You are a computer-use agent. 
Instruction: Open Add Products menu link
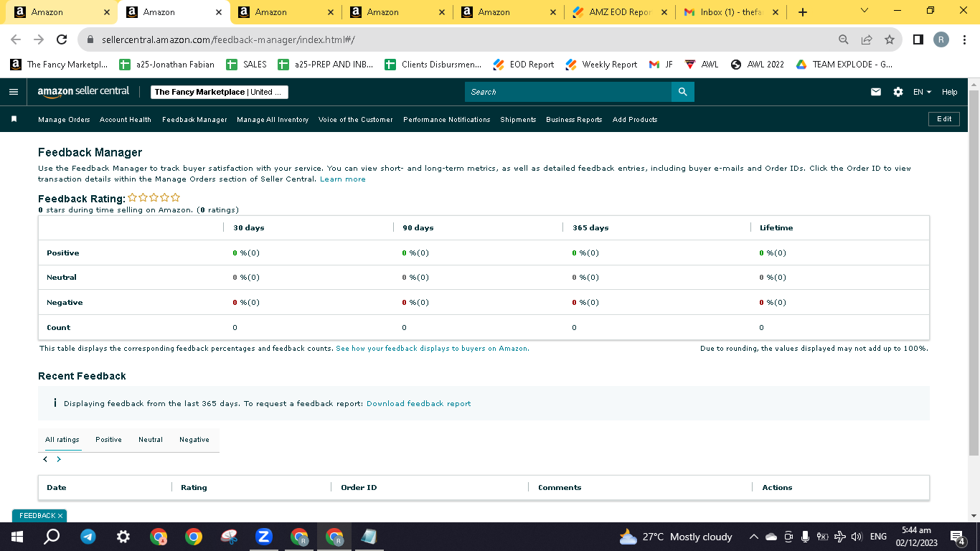[635, 120]
